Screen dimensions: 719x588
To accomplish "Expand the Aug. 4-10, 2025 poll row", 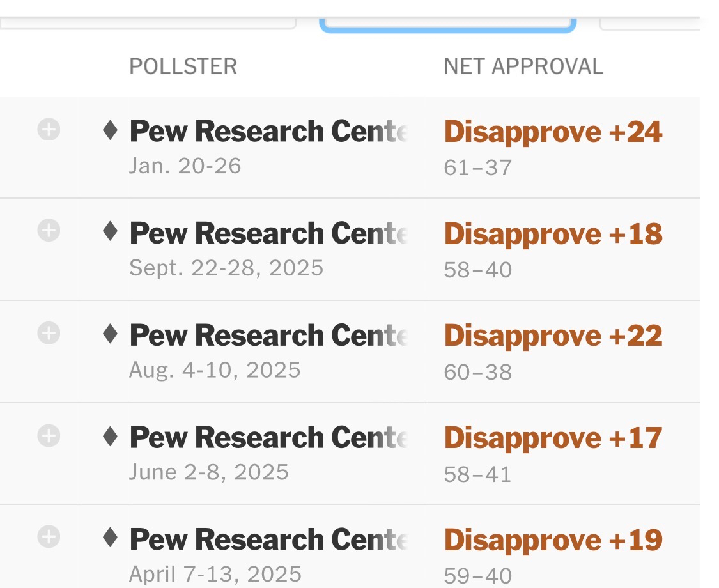I will coord(49,333).
